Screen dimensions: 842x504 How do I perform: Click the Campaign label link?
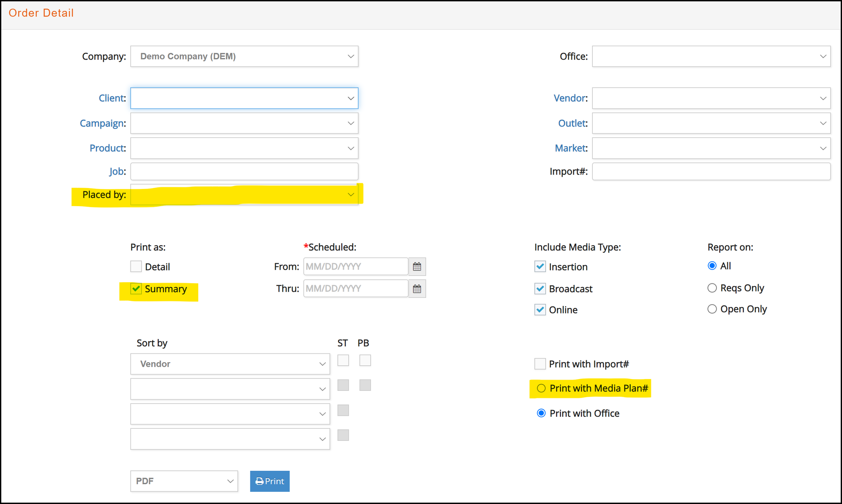point(102,123)
